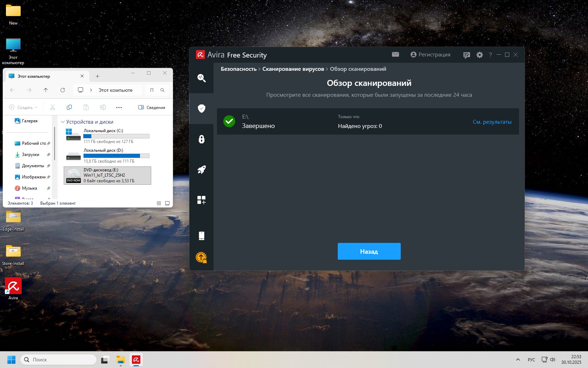588x368 pixels.
Task: Click the orange upgrade icon in sidebar
Action: 201,258
